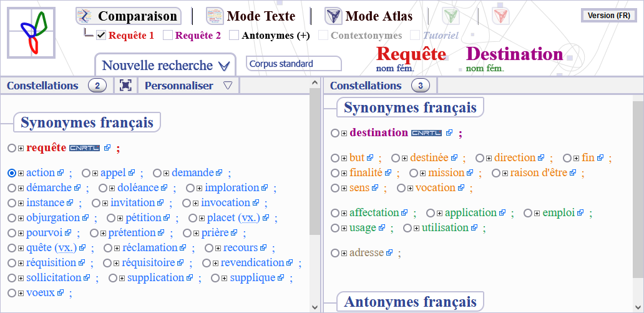Image resolution: width=644 pixels, height=313 pixels.
Task: Click the red atlas graph icon
Action: [500, 16]
